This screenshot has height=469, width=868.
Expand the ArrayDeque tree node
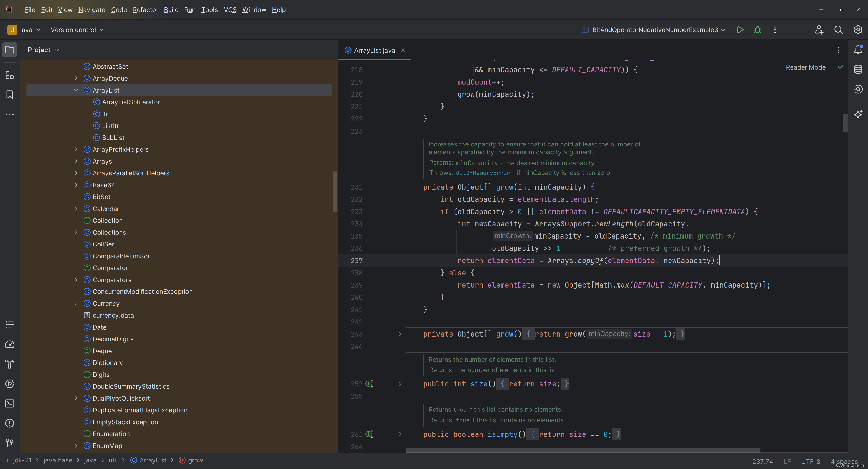click(x=76, y=78)
